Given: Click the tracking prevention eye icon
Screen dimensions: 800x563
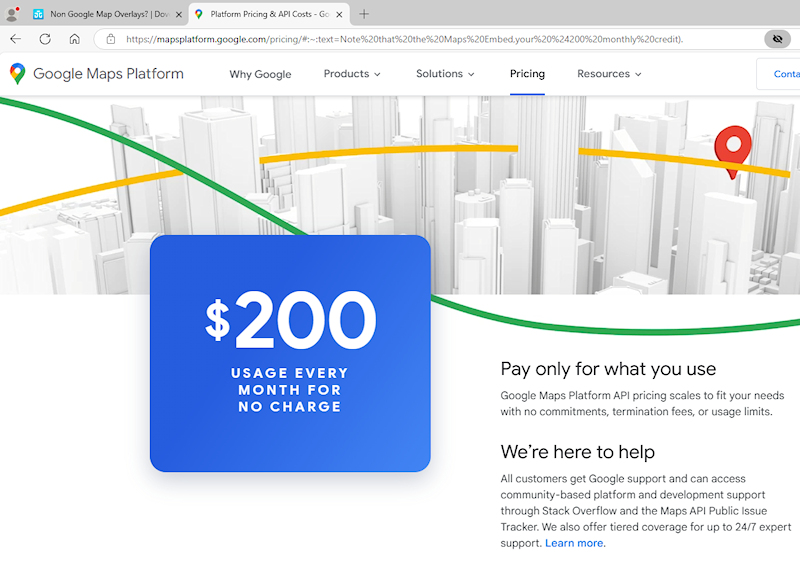Looking at the screenshot, I should (x=777, y=39).
